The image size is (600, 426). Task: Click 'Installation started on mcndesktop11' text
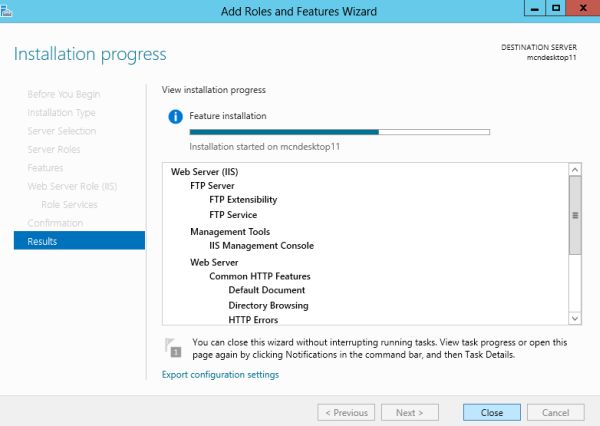264,147
